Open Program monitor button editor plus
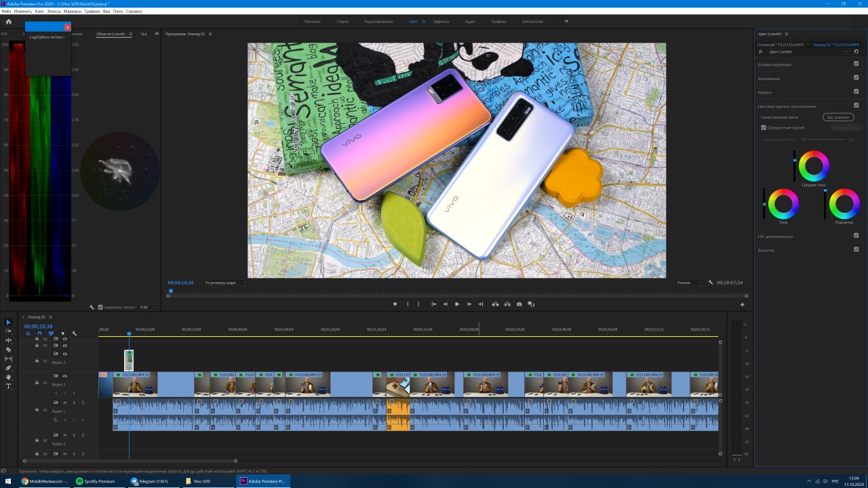Image resolution: width=868 pixels, height=488 pixels. coord(743,305)
